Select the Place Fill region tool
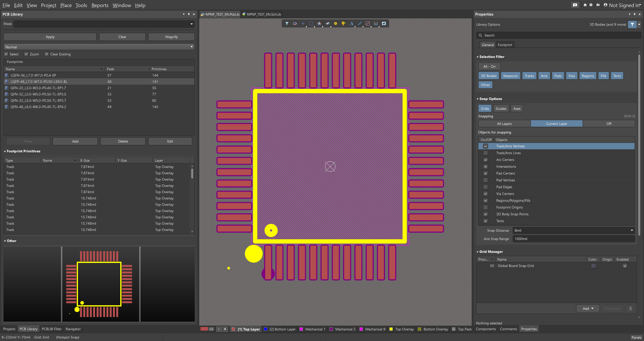Viewport: 644px width, 341px height. 384,23
